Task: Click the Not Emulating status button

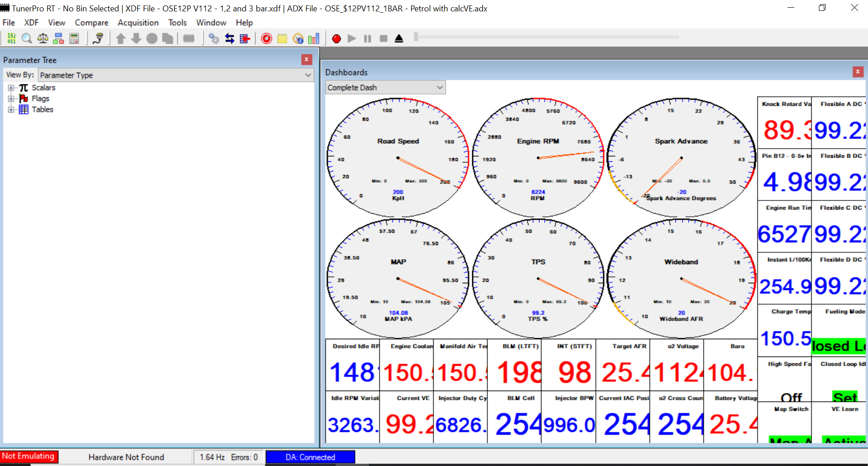Action: point(29,456)
